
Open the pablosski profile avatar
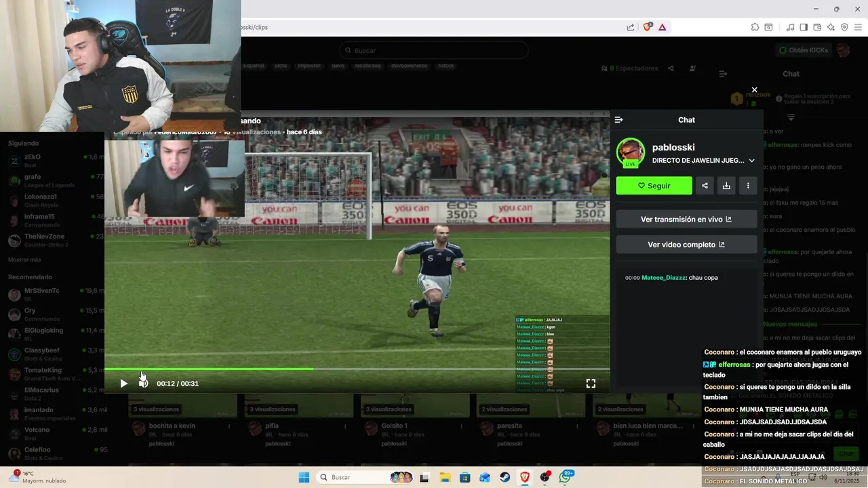coord(631,152)
